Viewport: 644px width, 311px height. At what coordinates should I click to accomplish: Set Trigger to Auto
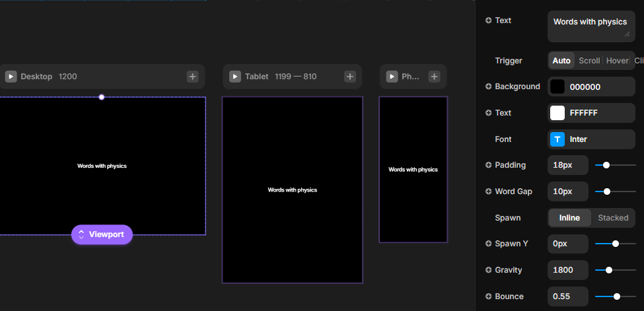click(x=561, y=61)
